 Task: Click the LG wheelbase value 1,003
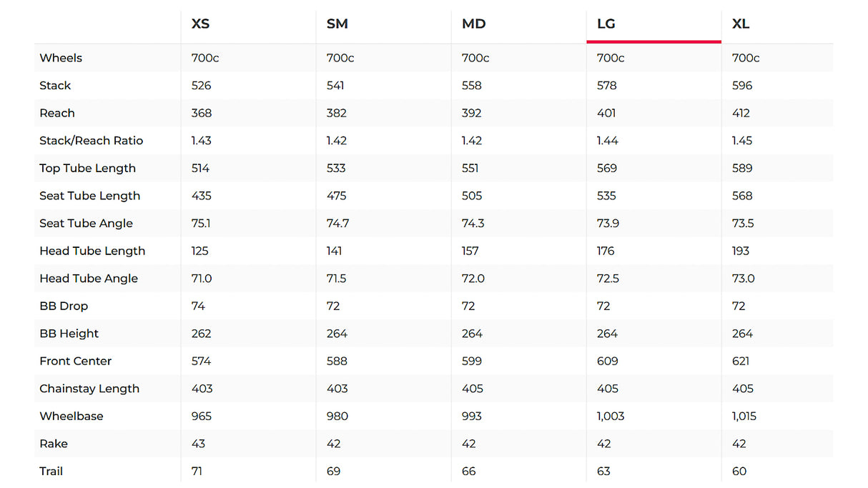(x=611, y=417)
